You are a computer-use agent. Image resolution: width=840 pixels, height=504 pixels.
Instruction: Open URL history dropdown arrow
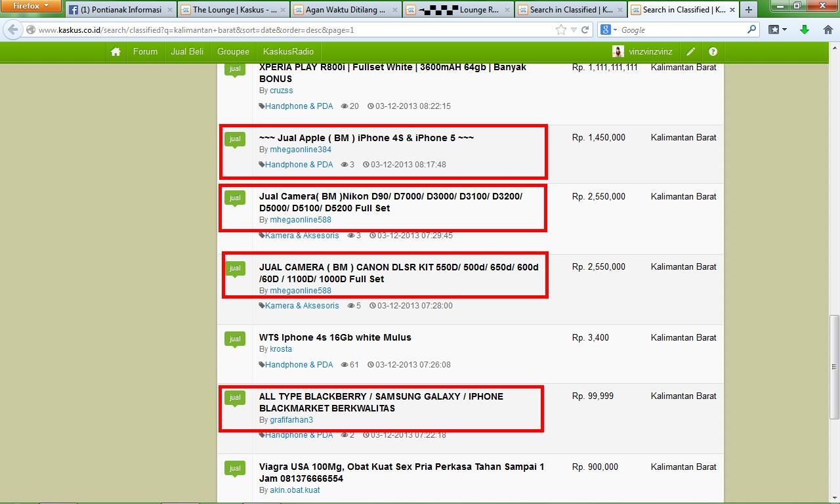(x=574, y=30)
